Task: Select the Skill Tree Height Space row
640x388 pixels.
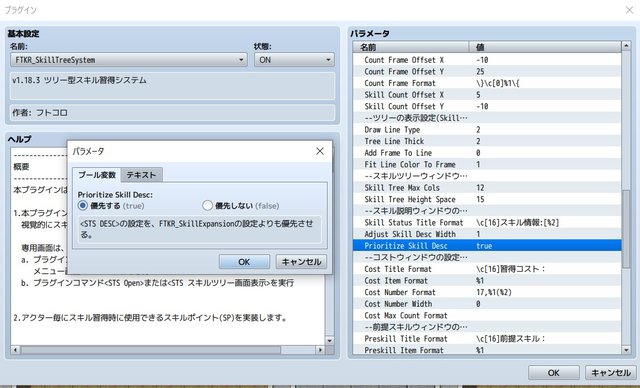Action: coord(487,200)
